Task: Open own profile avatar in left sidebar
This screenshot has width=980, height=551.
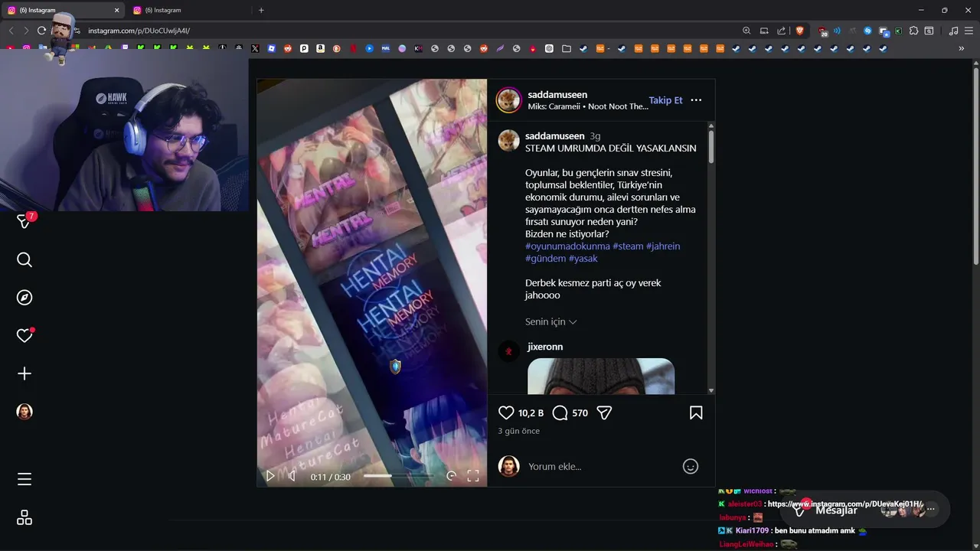Action: pyautogui.click(x=24, y=412)
